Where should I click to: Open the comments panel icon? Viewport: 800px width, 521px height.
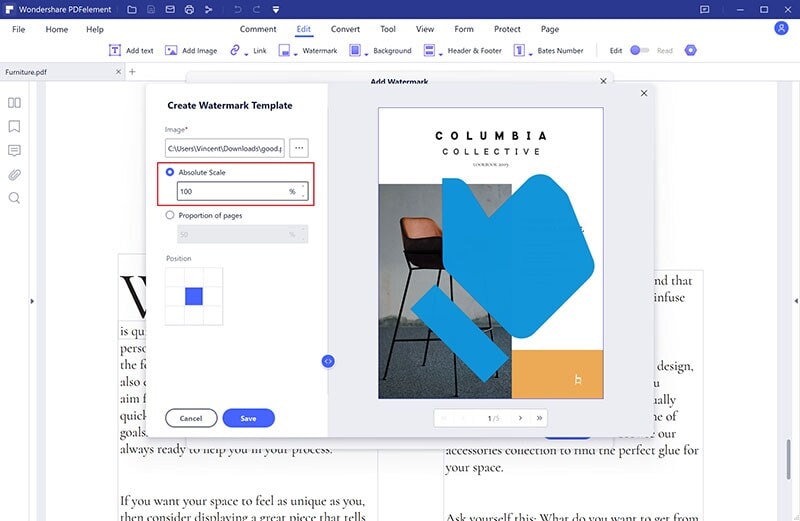tap(14, 151)
